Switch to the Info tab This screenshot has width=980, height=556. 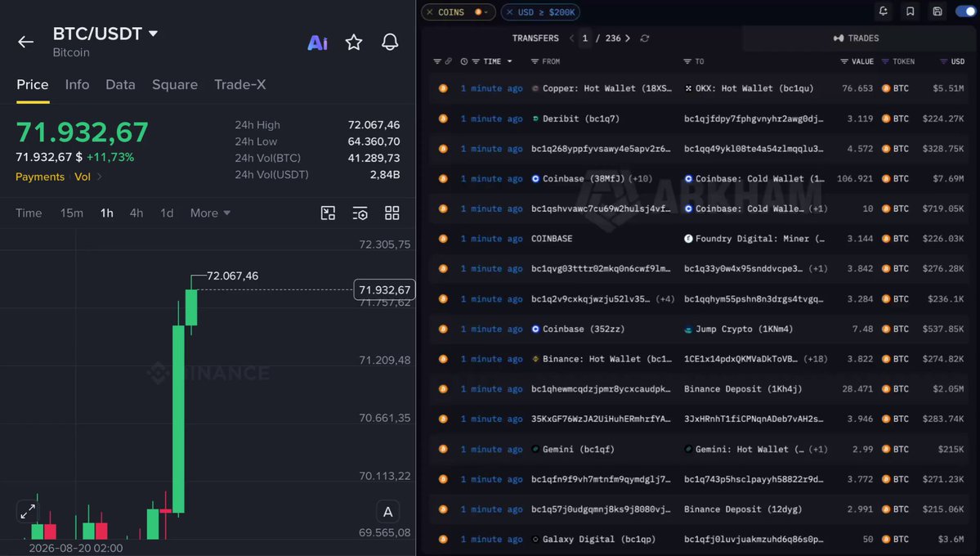[x=77, y=84]
